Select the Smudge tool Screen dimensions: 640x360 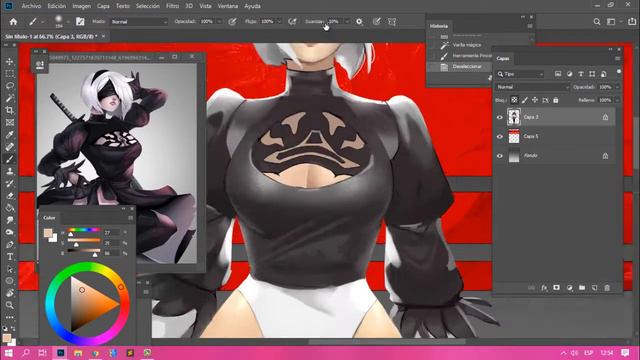(x=10, y=220)
